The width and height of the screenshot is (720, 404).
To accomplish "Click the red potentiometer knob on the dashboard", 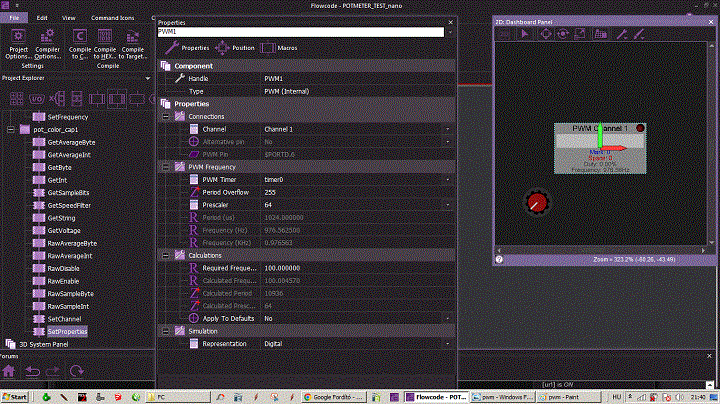I will click(538, 202).
